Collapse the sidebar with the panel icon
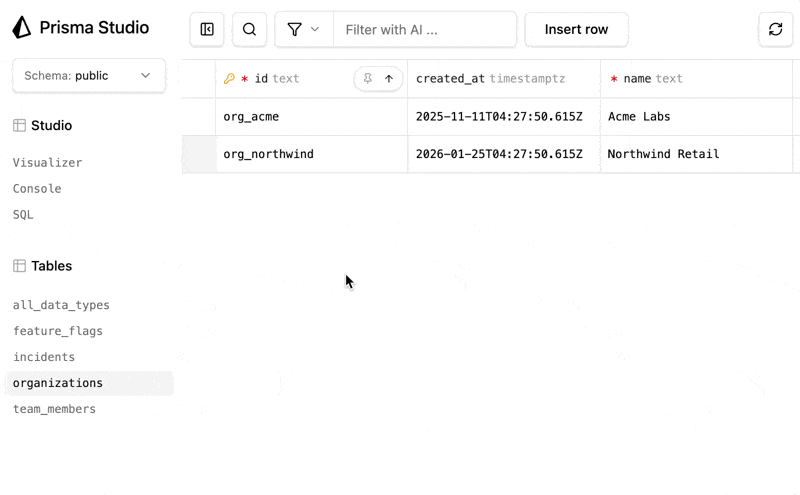This screenshot has height=495, width=800. click(x=207, y=30)
